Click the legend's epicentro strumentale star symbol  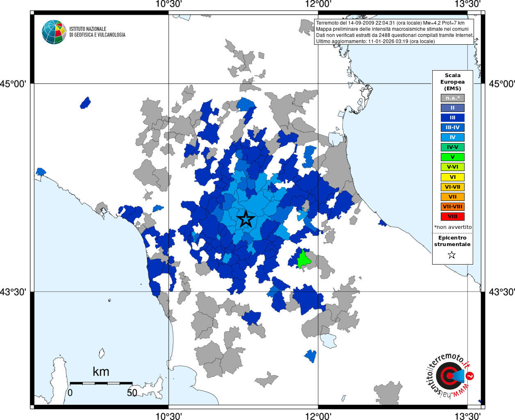pyautogui.click(x=452, y=255)
